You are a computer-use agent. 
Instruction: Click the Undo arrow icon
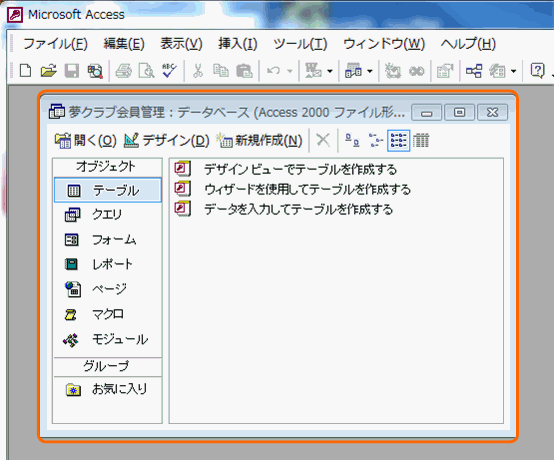tap(273, 71)
